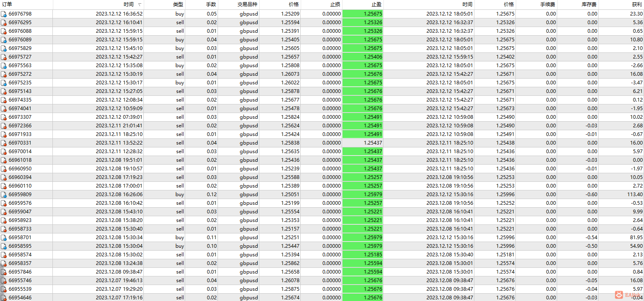Click the order icon for 66972366
Viewport: 644px width, 301px height.
4,126
